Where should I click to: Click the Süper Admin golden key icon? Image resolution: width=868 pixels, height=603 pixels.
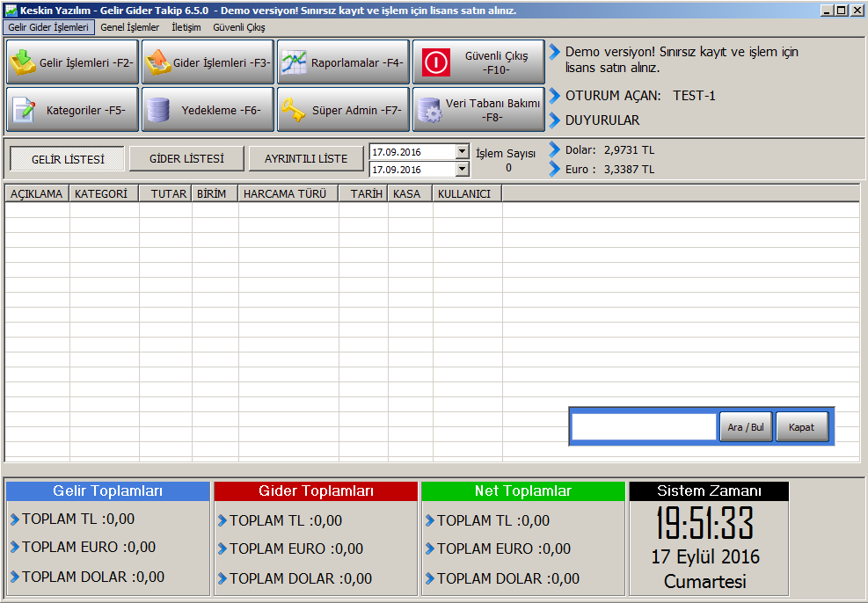(294, 110)
